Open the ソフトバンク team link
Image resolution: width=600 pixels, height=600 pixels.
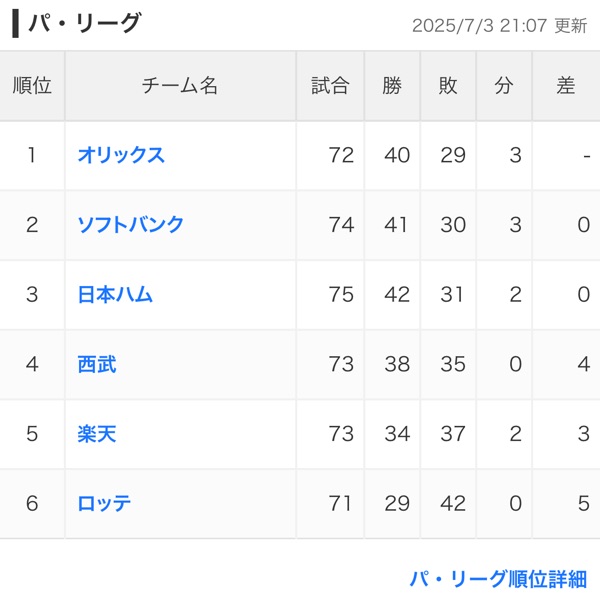click(131, 225)
